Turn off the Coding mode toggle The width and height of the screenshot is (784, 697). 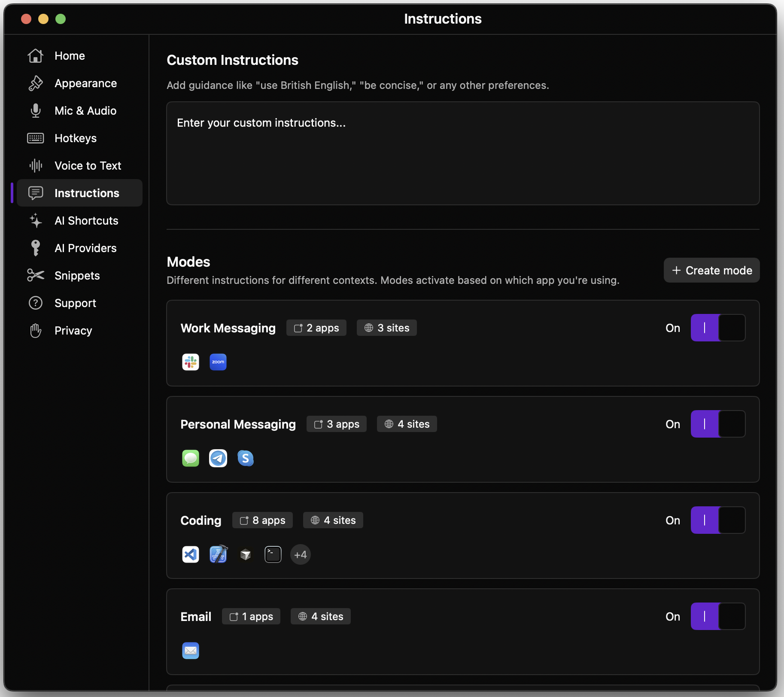point(717,520)
